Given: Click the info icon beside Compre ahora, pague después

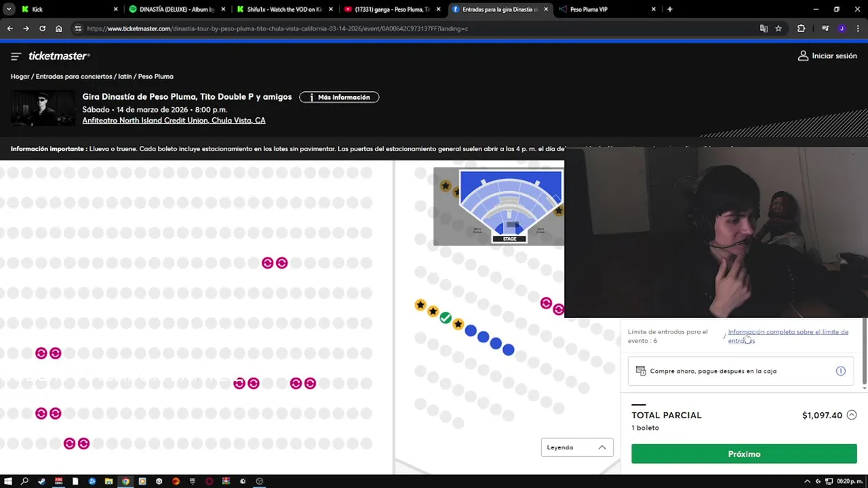Looking at the screenshot, I should point(840,371).
